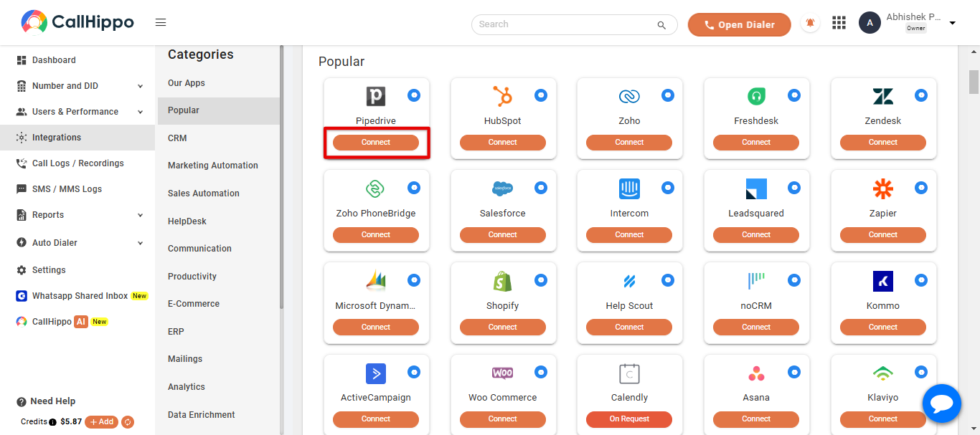Image resolution: width=980 pixels, height=435 pixels.
Task: Select the Intercom radio indicator
Action: [668, 188]
